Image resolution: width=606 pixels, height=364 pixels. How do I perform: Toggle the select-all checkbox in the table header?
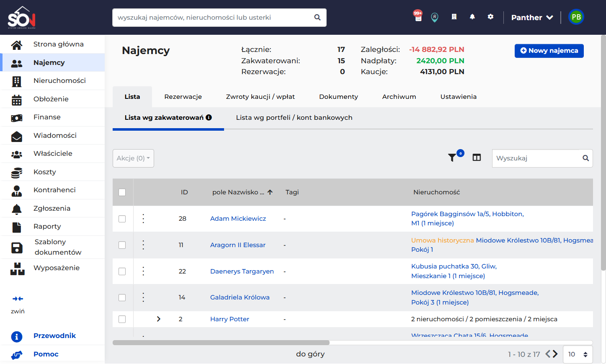tap(122, 192)
